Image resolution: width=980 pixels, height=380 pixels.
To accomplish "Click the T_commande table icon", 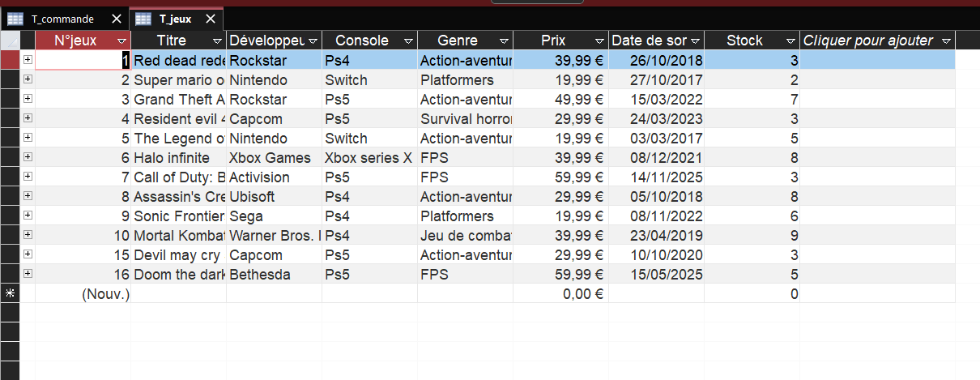I will [x=15, y=19].
